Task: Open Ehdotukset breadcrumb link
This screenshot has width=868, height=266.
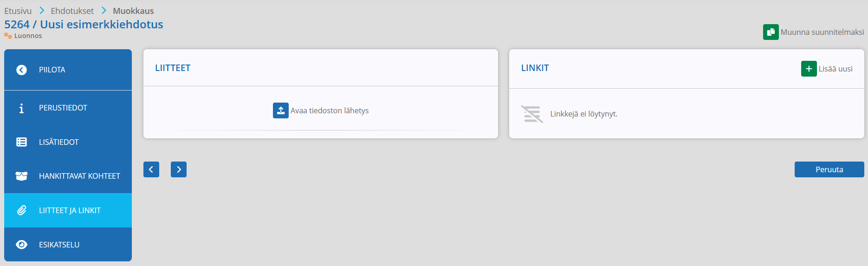Action: (x=72, y=11)
